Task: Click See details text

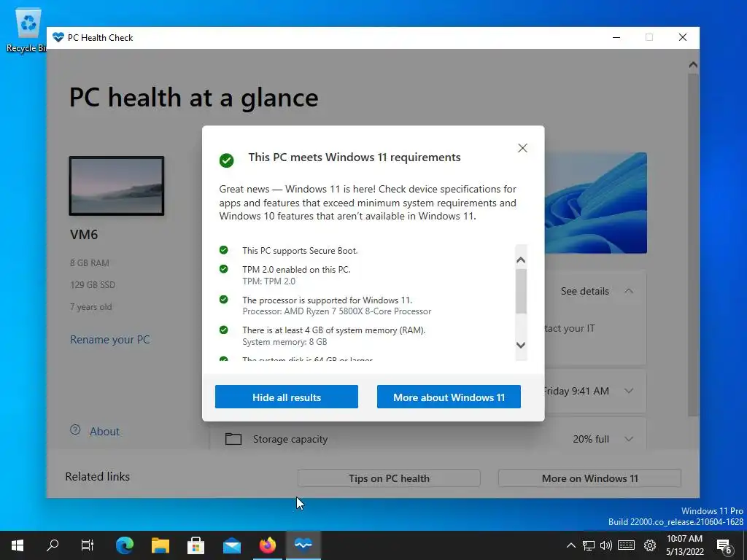Action: pos(584,291)
